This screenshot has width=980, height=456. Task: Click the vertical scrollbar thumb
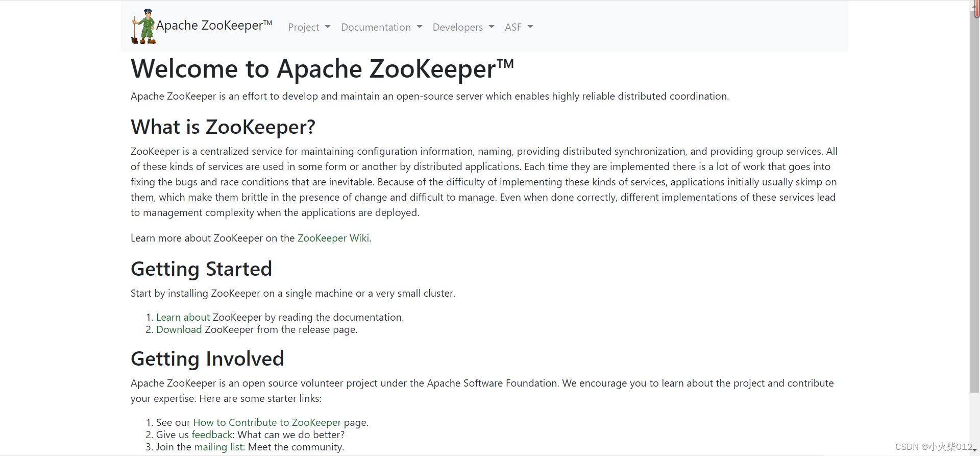point(974,202)
